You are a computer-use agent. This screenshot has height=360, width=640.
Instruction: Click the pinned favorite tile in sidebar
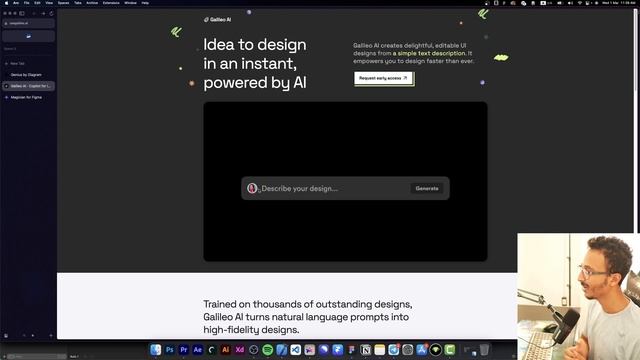[x=28, y=36]
